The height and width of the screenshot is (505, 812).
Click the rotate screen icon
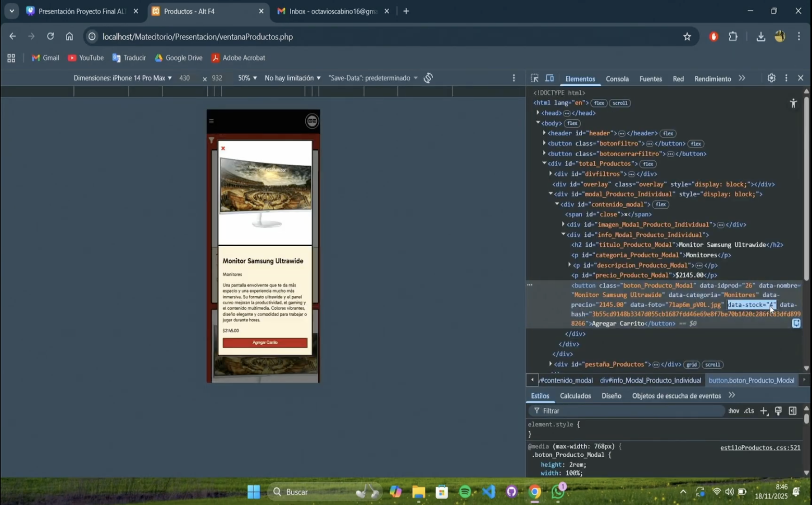428,78
